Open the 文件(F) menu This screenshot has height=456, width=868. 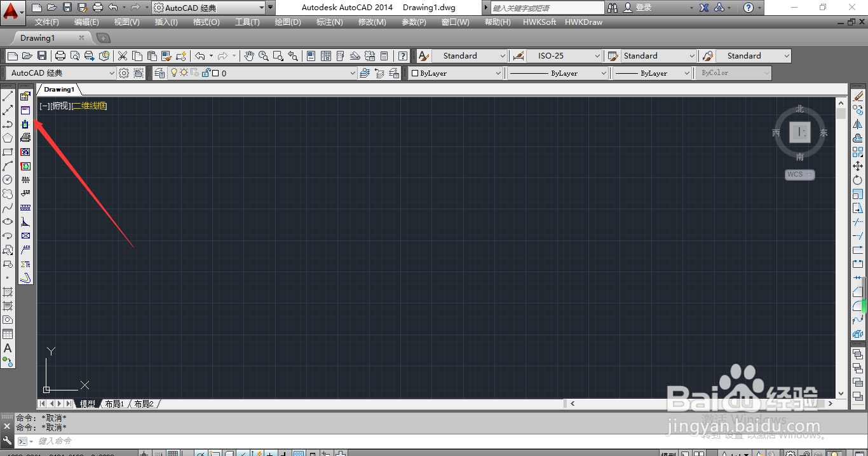[47, 22]
